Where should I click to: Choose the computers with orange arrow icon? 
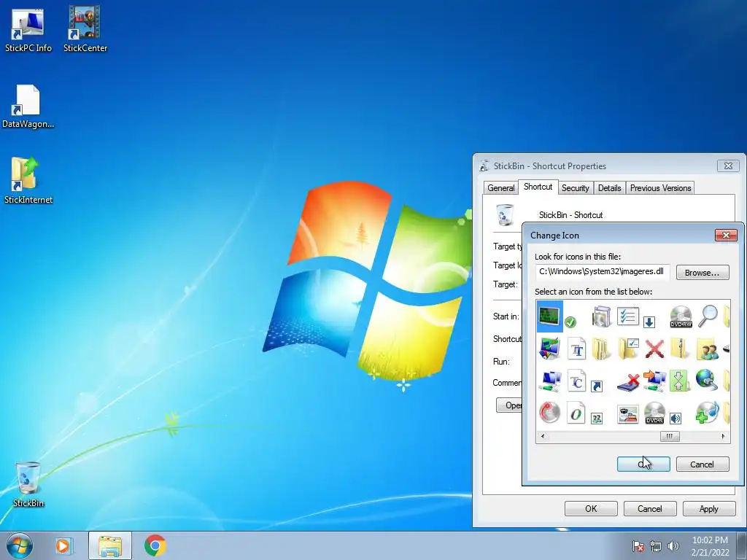pyautogui.click(x=654, y=381)
